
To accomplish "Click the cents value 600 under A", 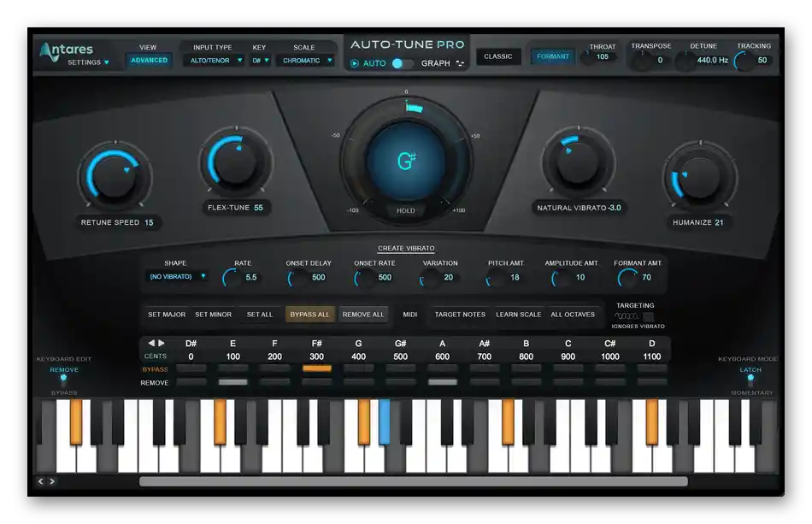I will pyautogui.click(x=442, y=356).
